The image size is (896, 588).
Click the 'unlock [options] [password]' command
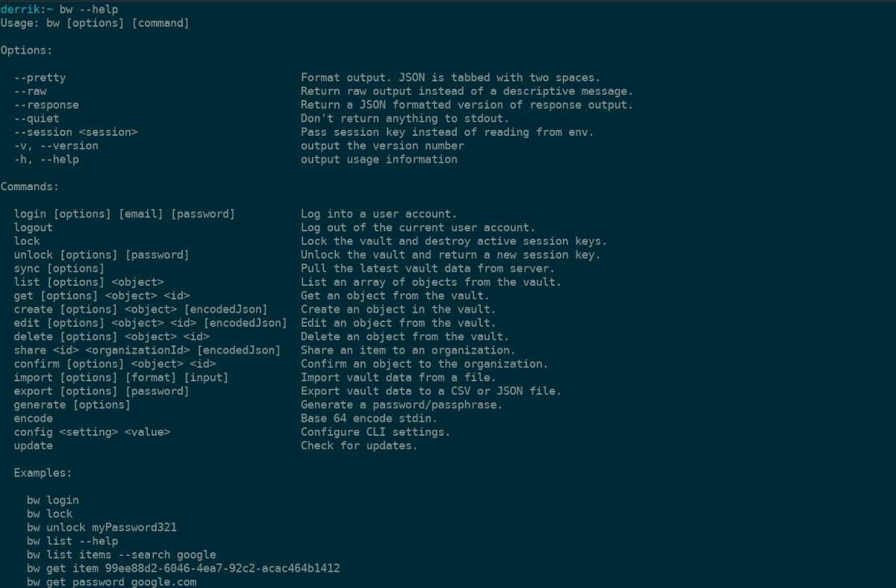[x=102, y=255]
